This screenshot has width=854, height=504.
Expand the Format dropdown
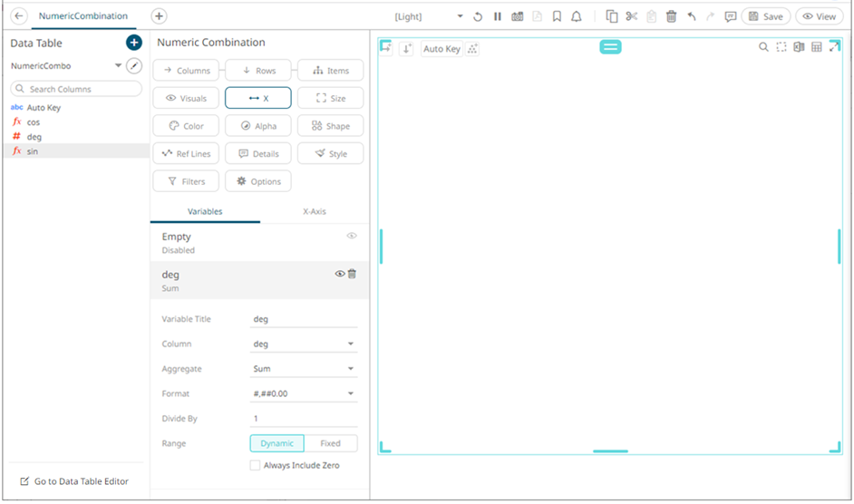(304, 393)
